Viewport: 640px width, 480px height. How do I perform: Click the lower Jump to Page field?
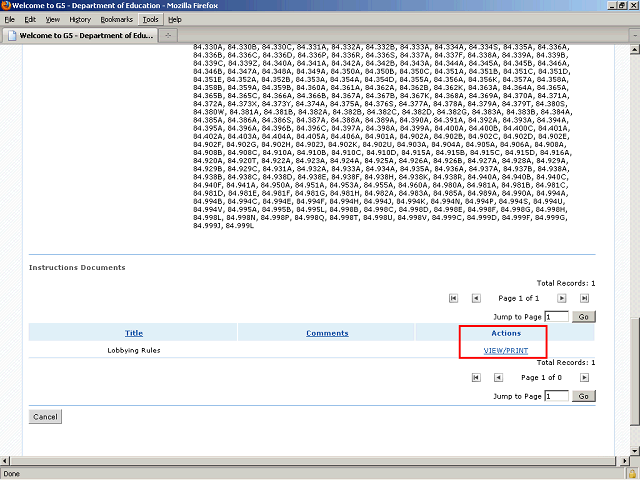556,396
